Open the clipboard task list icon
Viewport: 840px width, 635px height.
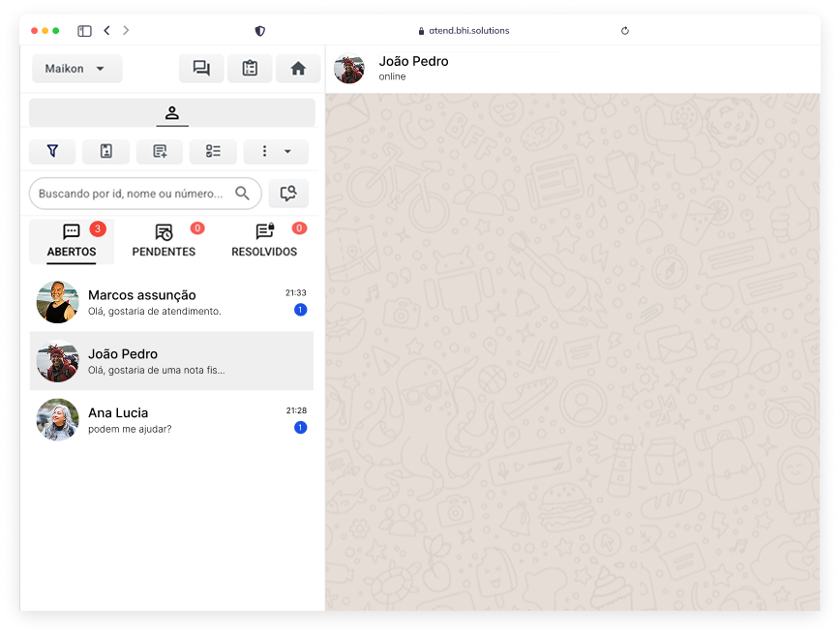[x=250, y=69]
